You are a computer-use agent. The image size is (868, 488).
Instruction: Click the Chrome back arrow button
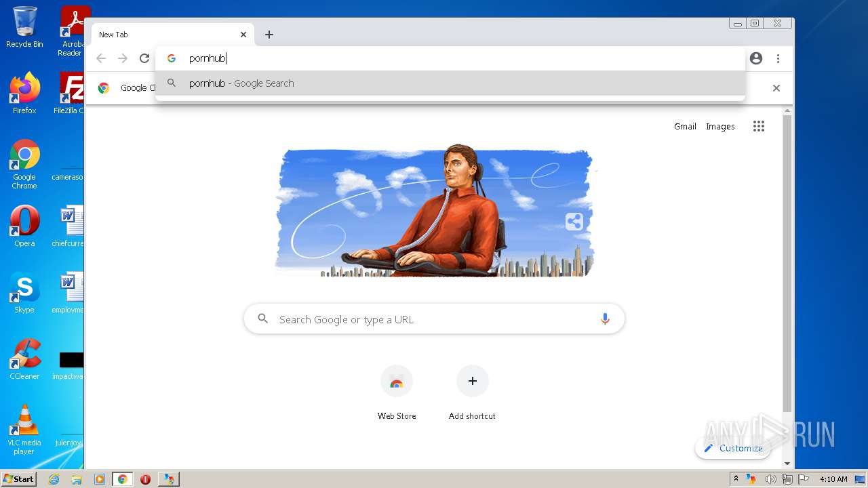click(x=101, y=58)
